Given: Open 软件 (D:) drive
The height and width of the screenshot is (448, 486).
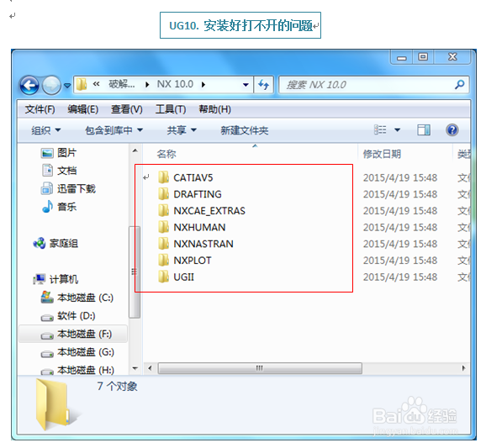Looking at the screenshot, I should [68, 316].
